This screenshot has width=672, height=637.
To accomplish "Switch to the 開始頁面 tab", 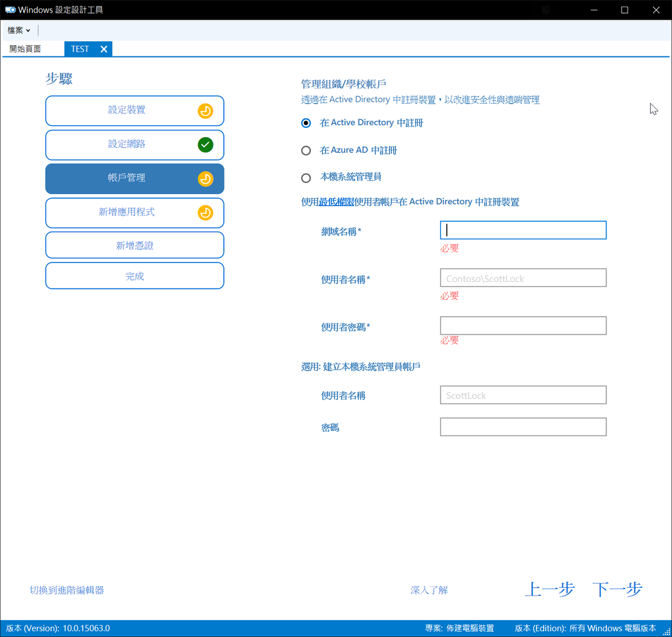I will point(26,49).
